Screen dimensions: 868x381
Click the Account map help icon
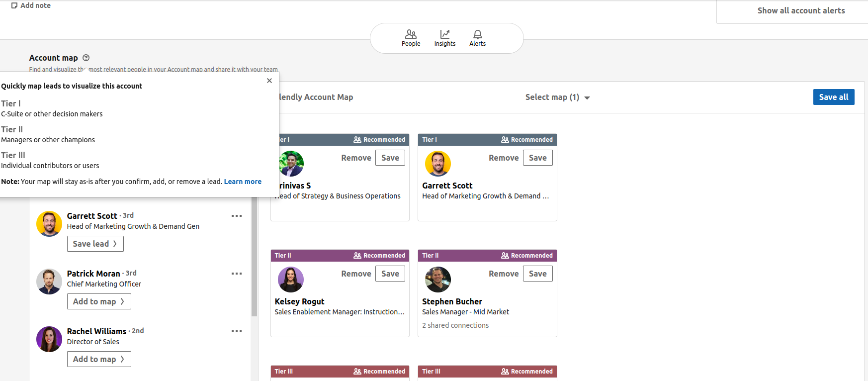coord(86,58)
